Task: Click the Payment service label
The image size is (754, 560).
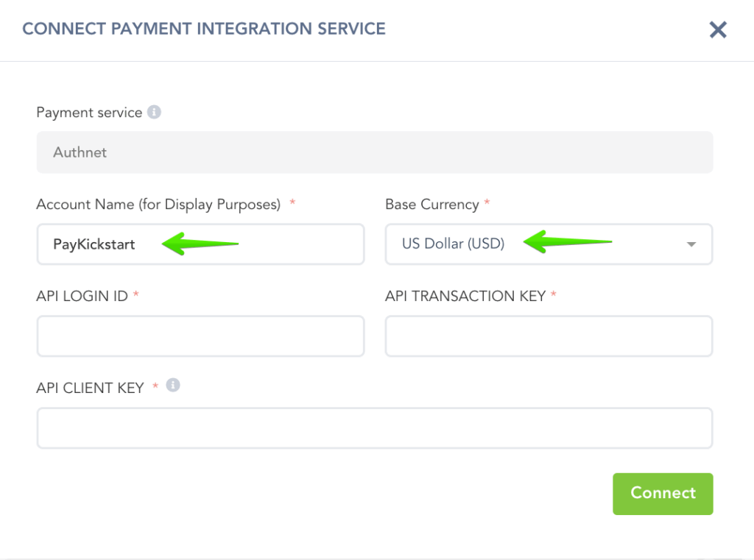Action: (x=89, y=113)
